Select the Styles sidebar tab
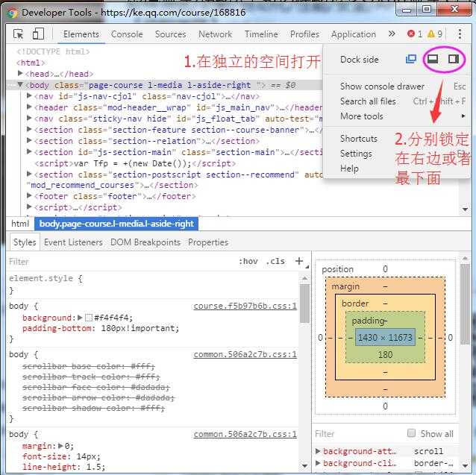This screenshot has height=475, width=476. (25, 242)
